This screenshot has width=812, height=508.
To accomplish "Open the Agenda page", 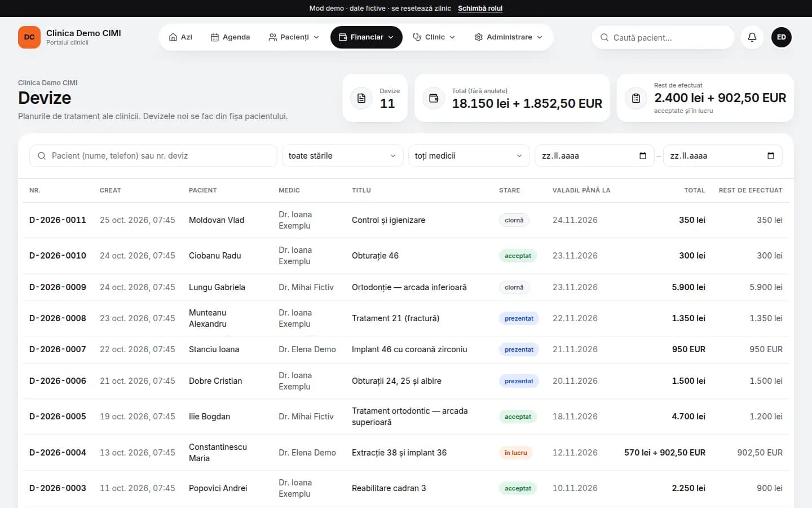I will click(x=230, y=37).
